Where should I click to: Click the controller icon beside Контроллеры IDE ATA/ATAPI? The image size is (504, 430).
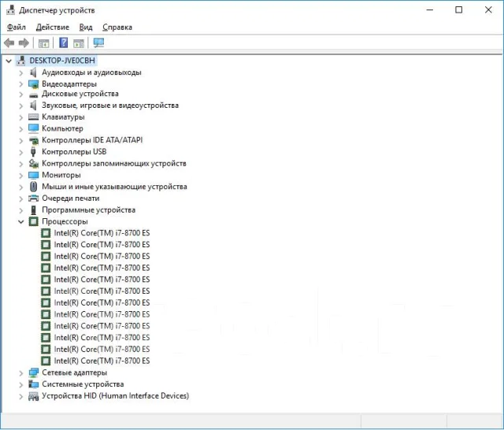[33, 140]
